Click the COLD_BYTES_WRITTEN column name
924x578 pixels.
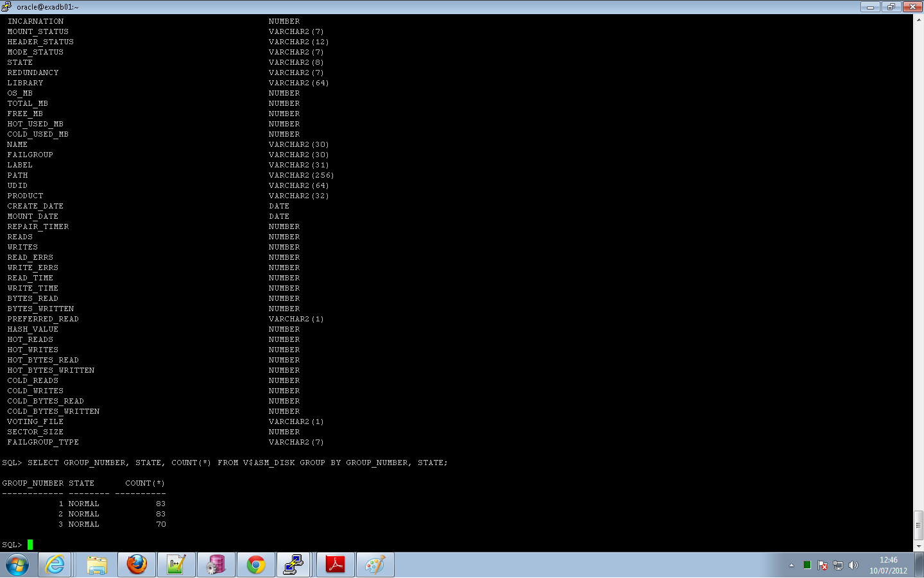click(53, 411)
